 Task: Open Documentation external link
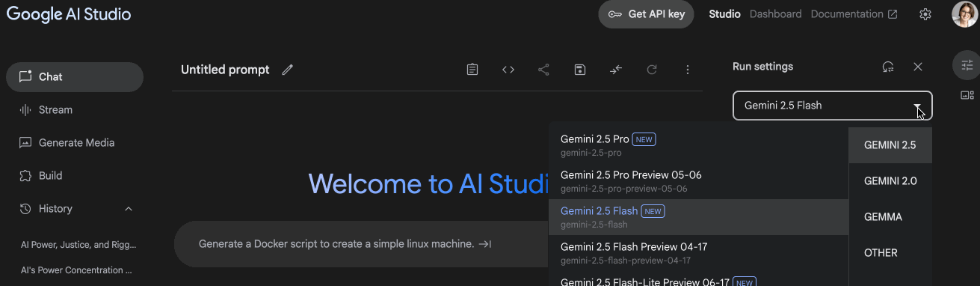tap(854, 14)
